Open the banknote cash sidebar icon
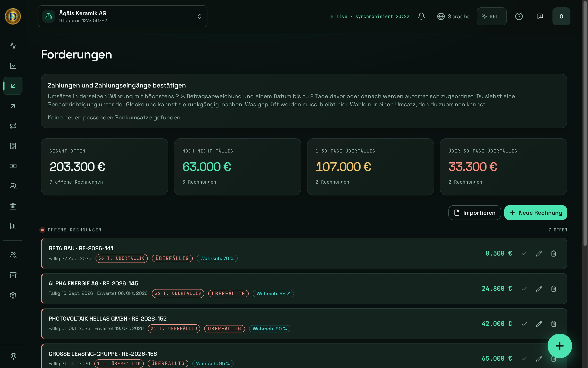The width and height of the screenshot is (588, 368). [13, 166]
